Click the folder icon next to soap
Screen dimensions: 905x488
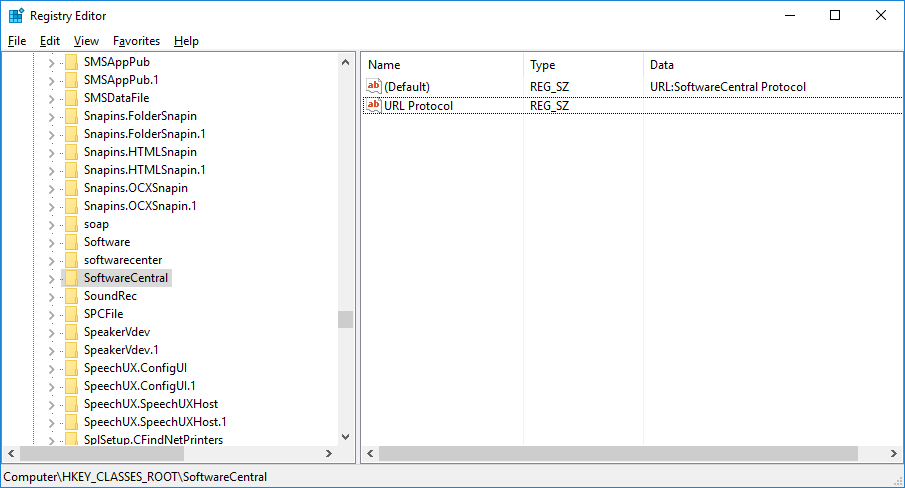(x=70, y=224)
